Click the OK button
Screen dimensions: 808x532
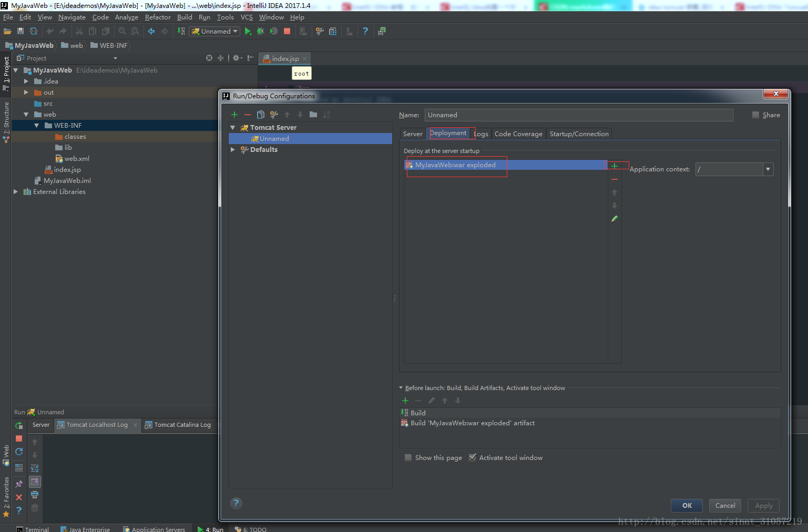click(687, 505)
